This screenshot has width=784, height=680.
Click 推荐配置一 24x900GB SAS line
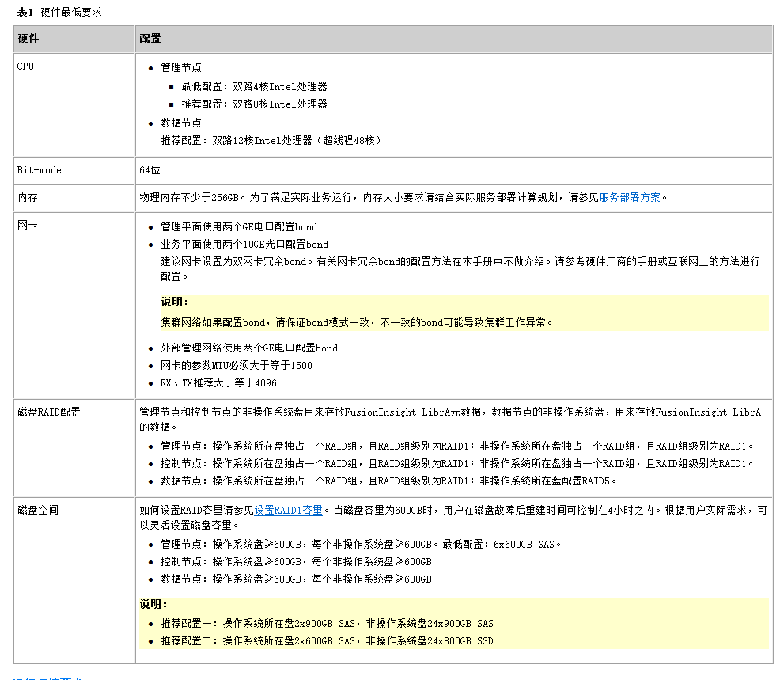tap(327, 624)
